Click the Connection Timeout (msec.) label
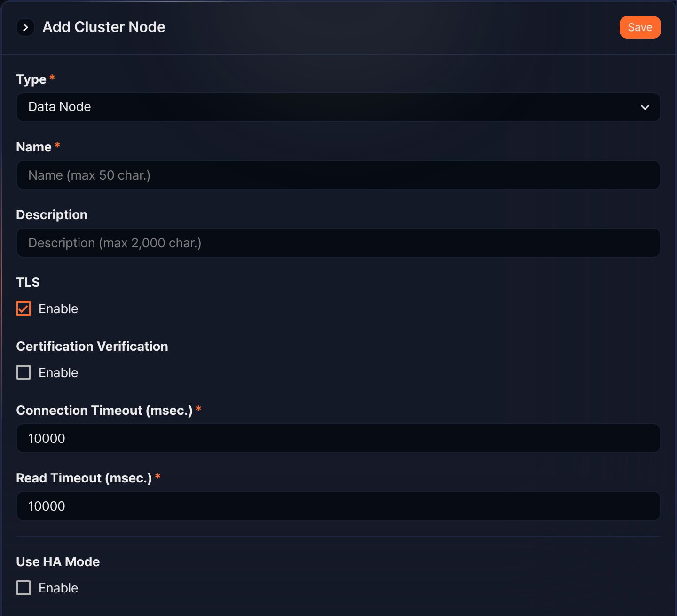The height and width of the screenshot is (616, 677). [104, 411]
